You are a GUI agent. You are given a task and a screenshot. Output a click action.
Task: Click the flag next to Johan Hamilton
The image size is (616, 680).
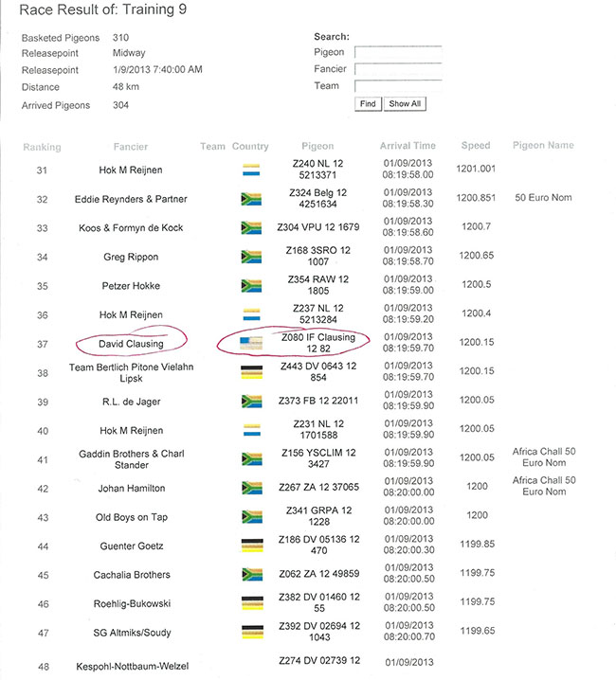click(x=251, y=489)
